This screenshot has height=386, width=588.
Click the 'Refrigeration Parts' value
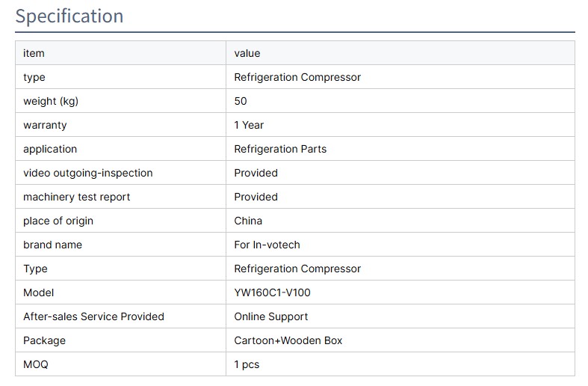coord(280,149)
